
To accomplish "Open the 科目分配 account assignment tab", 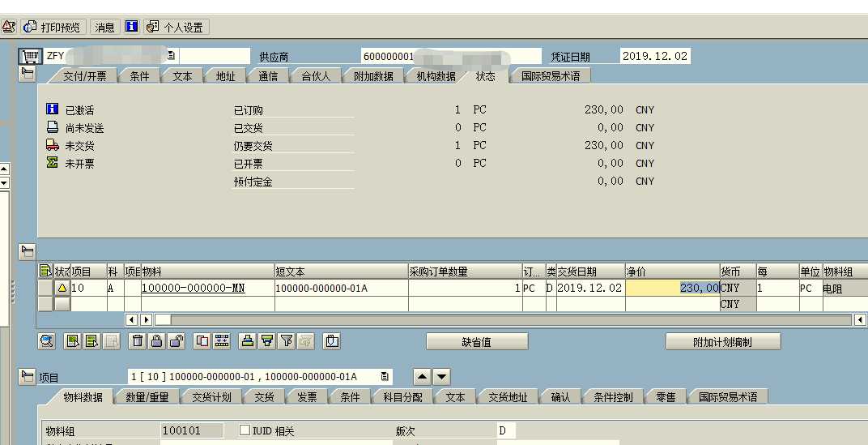I will click(402, 397).
